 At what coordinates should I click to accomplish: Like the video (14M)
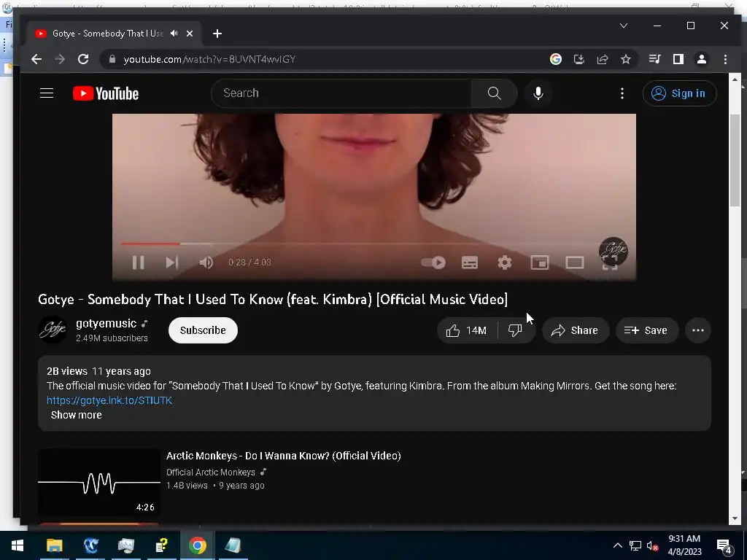(467, 330)
